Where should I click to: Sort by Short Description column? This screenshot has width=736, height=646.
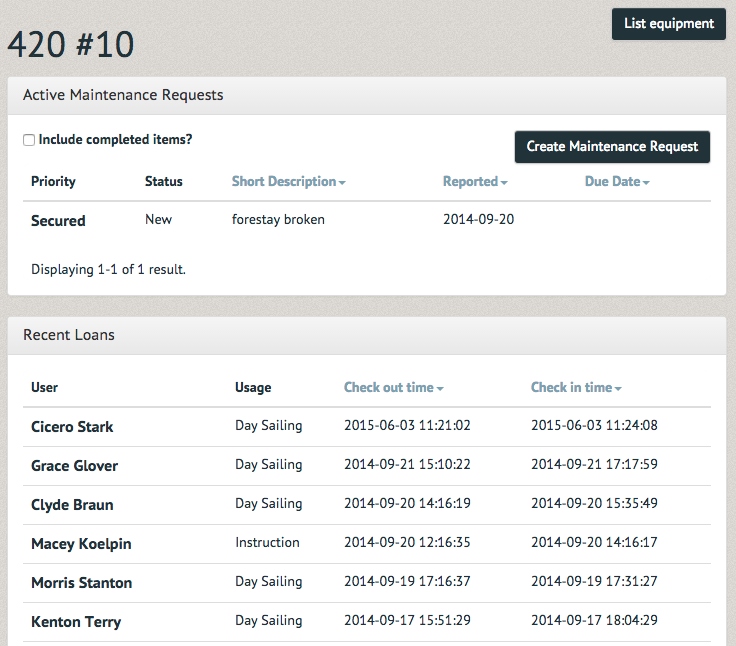click(x=288, y=182)
